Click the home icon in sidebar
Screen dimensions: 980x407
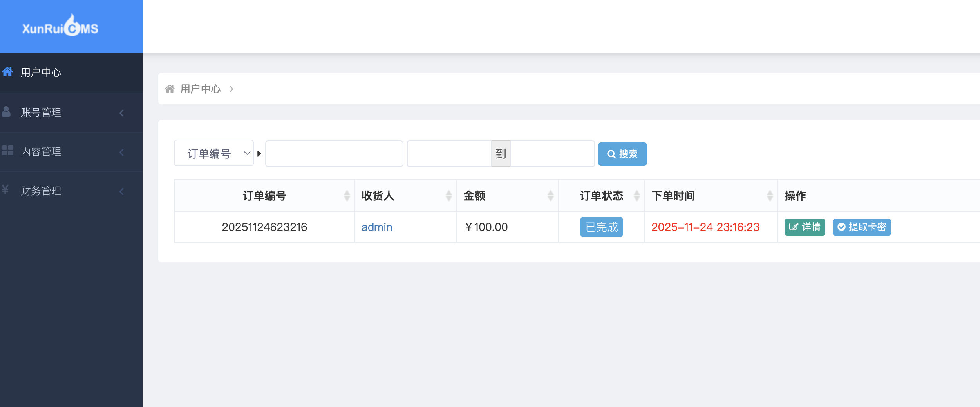[x=7, y=72]
